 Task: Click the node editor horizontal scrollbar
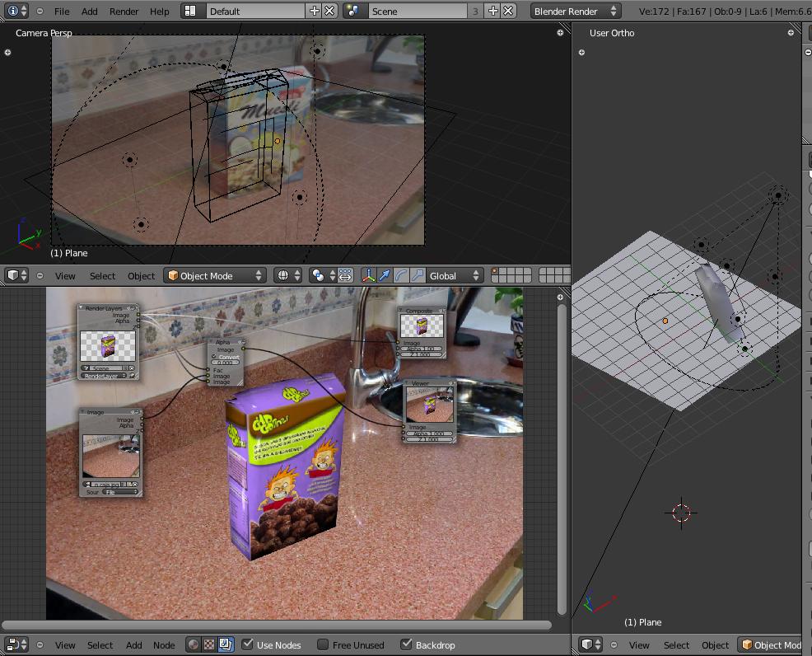pyautogui.click(x=277, y=625)
